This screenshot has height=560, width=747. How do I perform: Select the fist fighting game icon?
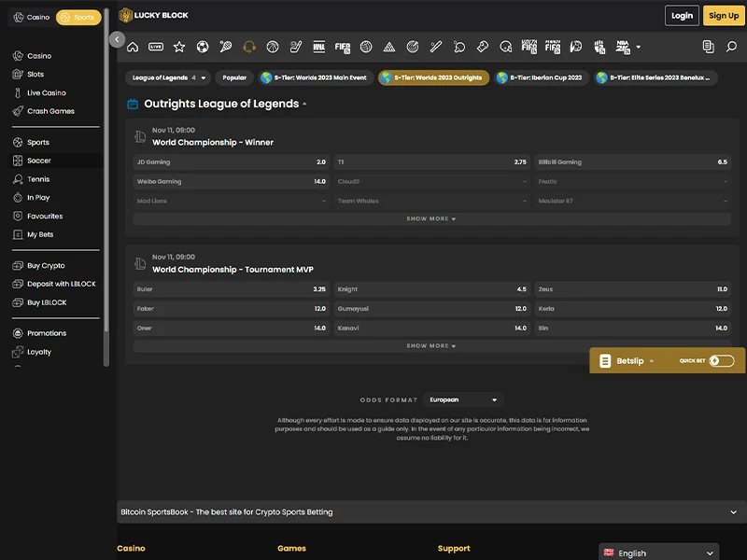pyautogui.click(x=599, y=47)
